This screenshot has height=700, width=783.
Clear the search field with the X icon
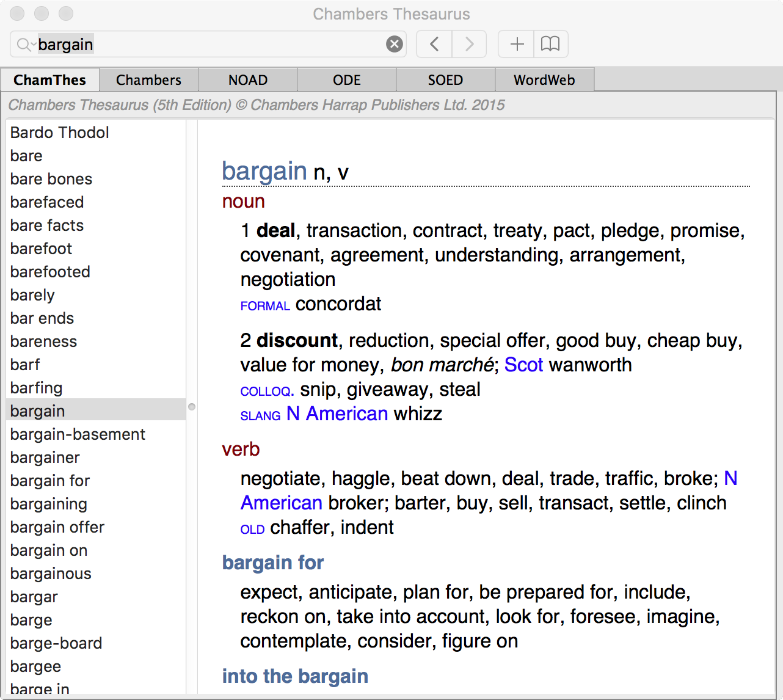coord(395,44)
